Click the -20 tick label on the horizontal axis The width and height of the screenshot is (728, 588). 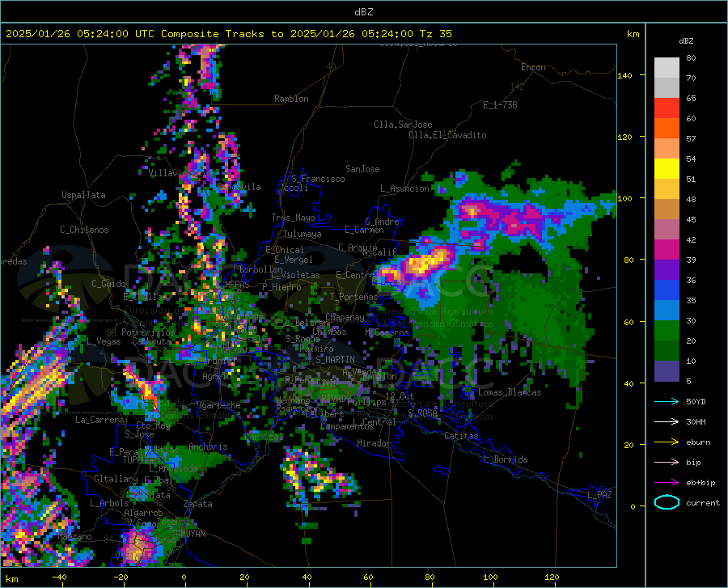(121, 577)
